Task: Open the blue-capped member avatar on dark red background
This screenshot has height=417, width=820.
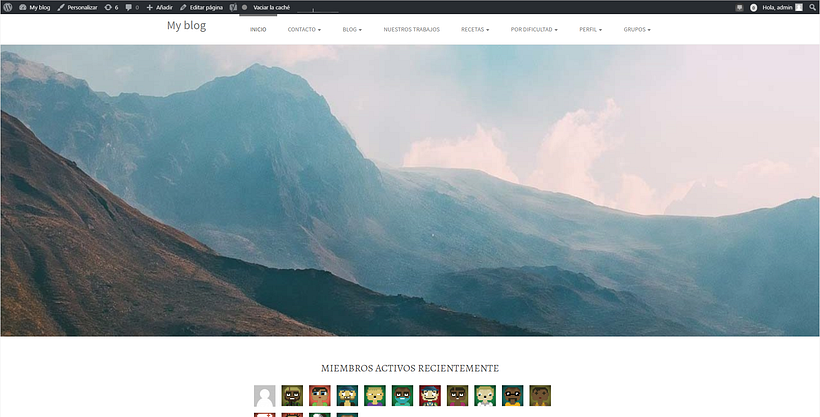Action: [430, 396]
